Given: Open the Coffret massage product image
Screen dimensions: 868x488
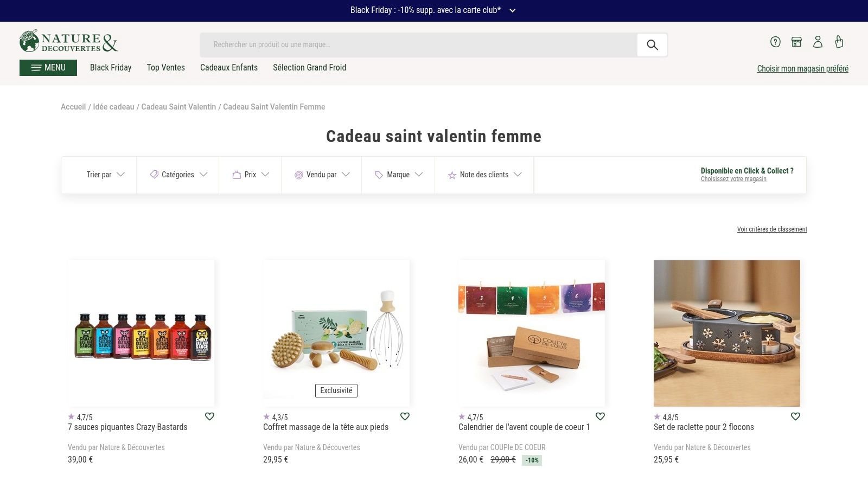Looking at the screenshot, I should click(x=336, y=333).
